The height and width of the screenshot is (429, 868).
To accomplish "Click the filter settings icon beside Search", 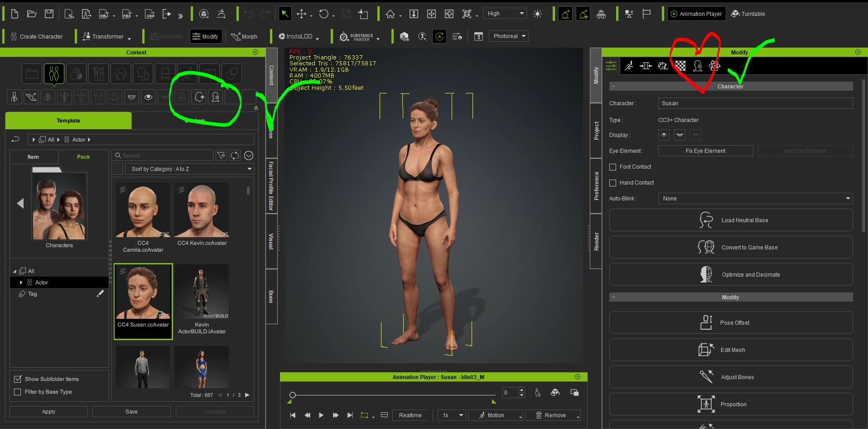I will pos(221,156).
